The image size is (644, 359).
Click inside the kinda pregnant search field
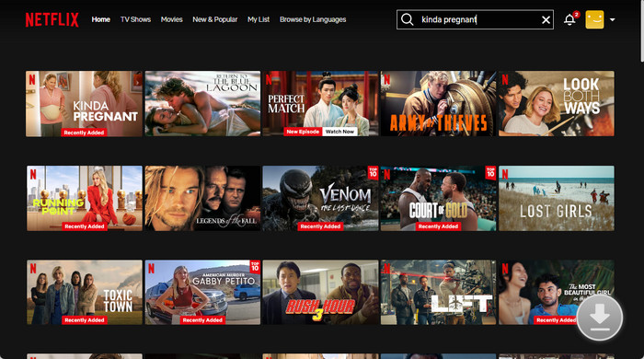477,19
